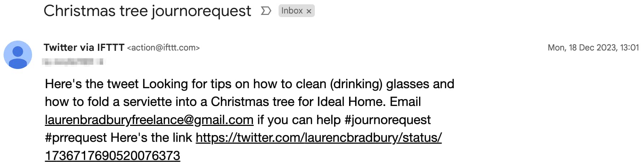This screenshot has width=644, height=165.
Task: Open the laurenbradburyfreelance@gmail.com email link
Action: coord(149,120)
